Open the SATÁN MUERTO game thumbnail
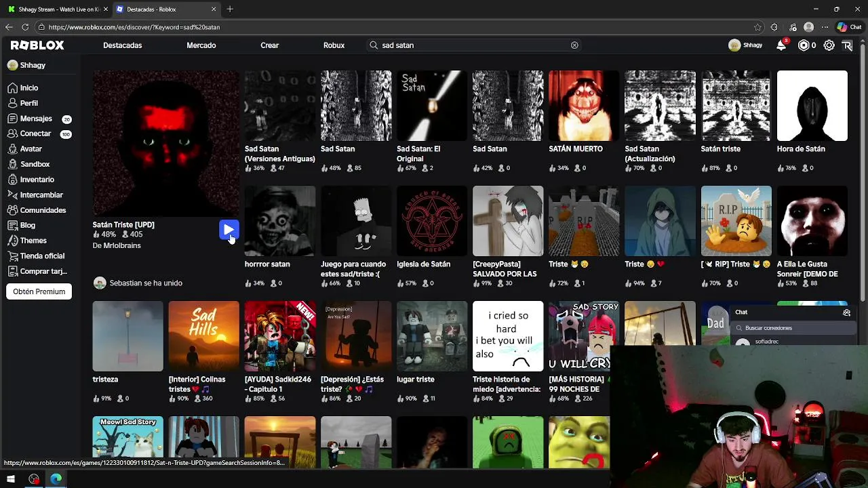Screen dimensions: 868x488 point(584,106)
